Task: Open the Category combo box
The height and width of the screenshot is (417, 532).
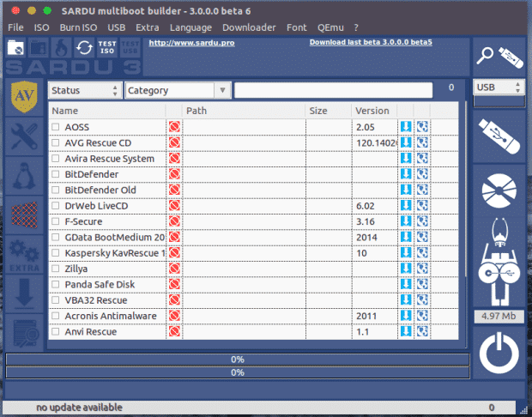Action: [x=178, y=90]
